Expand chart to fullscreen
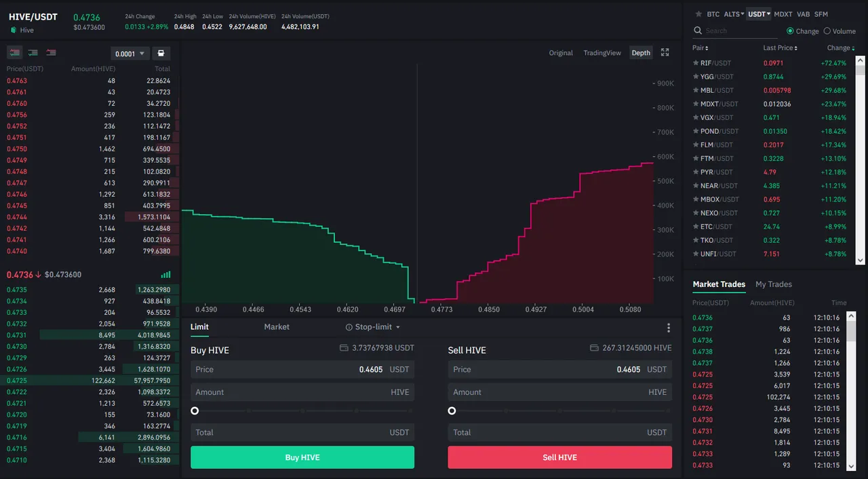The width and height of the screenshot is (868, 479). pyautogui.click(x=665, y=53)
